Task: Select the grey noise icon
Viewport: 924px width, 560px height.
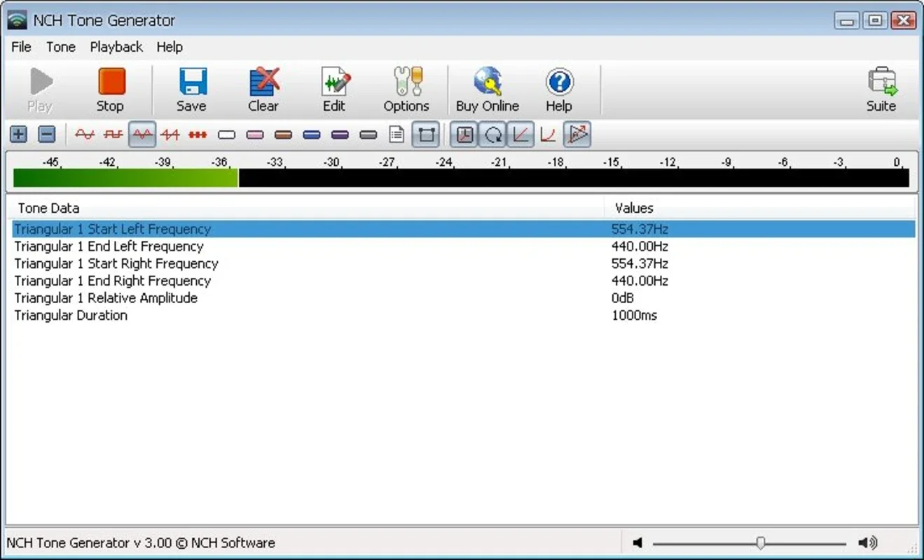Action: [368, 134]
